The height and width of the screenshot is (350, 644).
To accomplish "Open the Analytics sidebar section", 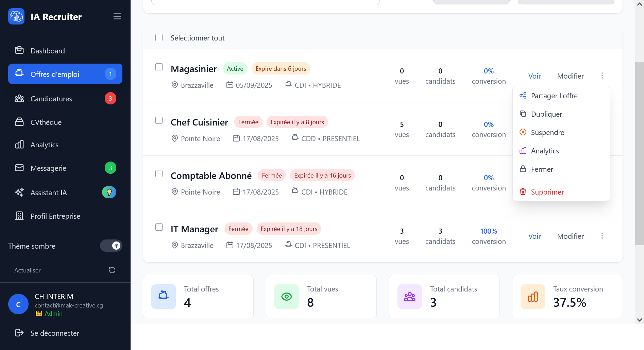I will (x=44, y=145).
